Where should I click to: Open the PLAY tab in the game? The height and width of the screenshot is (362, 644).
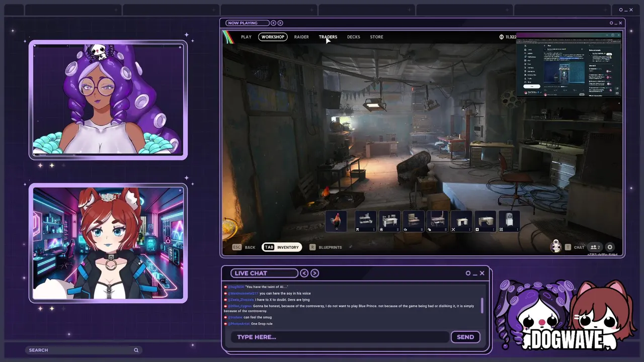(x=246, y=37)
